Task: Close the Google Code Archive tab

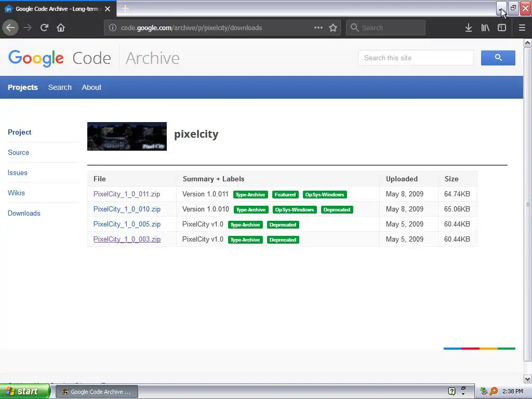Action: tap(108, 9)
